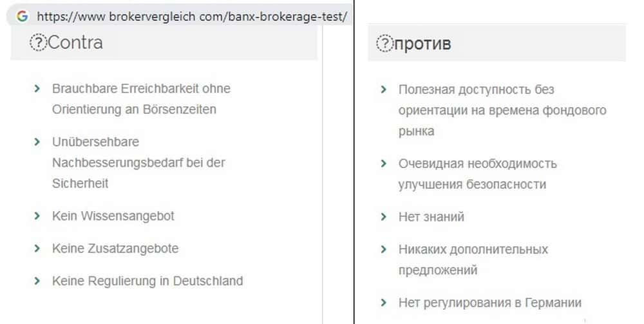Click the question mark icon next to Contra

[38, 43]
